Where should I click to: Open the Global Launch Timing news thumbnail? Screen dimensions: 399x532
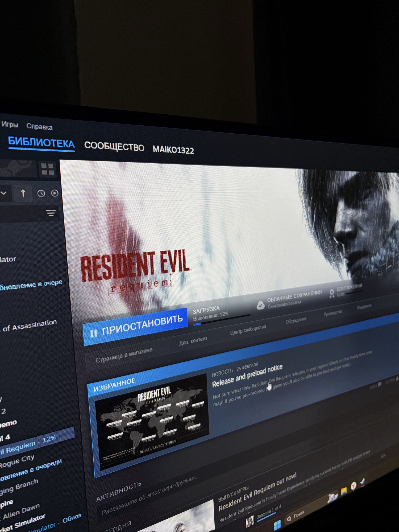point(151,422)
